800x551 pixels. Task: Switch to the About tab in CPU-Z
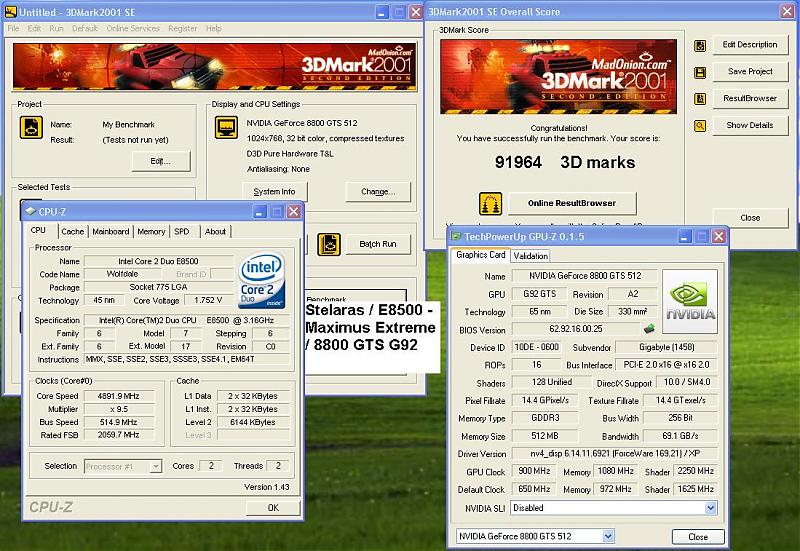point(215,232)
